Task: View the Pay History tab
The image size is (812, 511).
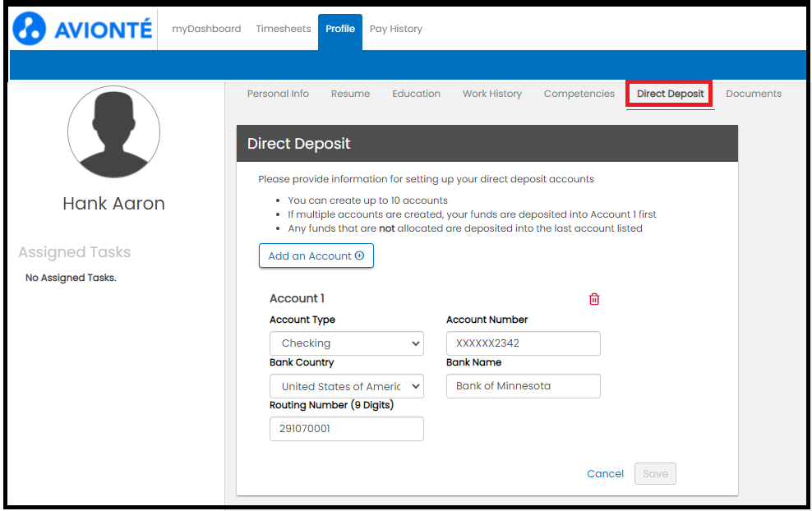Action: point(396,29)
